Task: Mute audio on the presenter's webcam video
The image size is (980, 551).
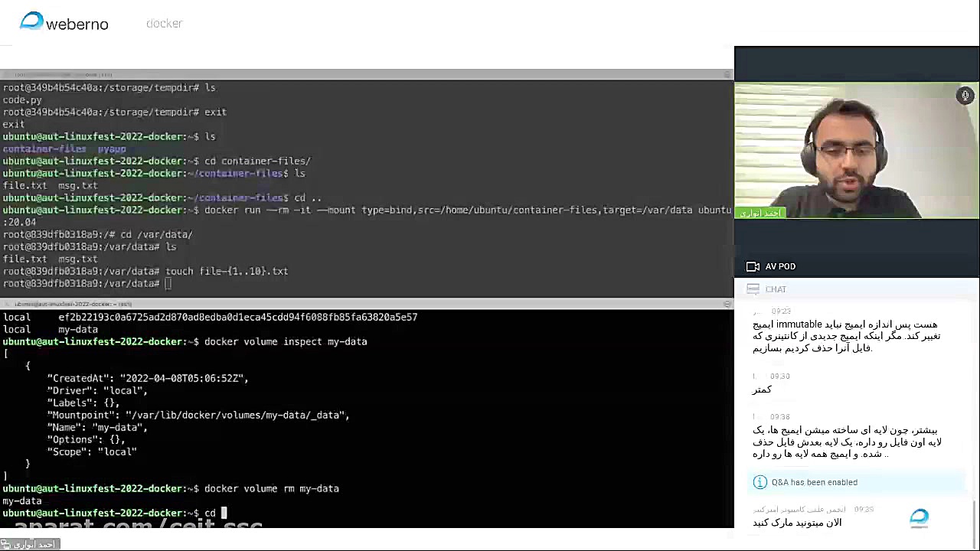Action: (965, 95)
